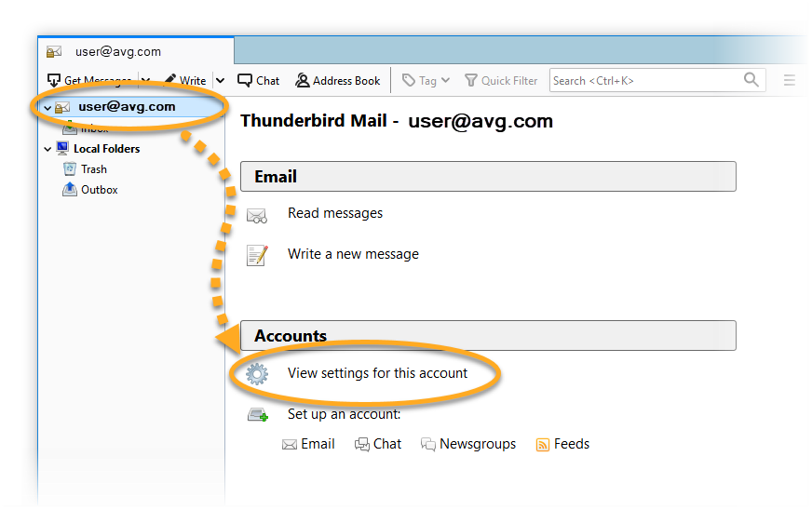Click the account mail icon beside user@avg.com in tree

click(62, 108)
